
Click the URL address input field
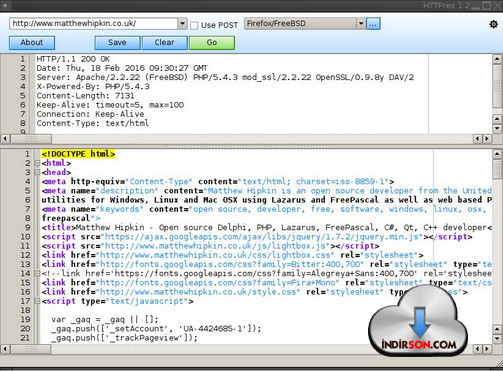(94, 24)
